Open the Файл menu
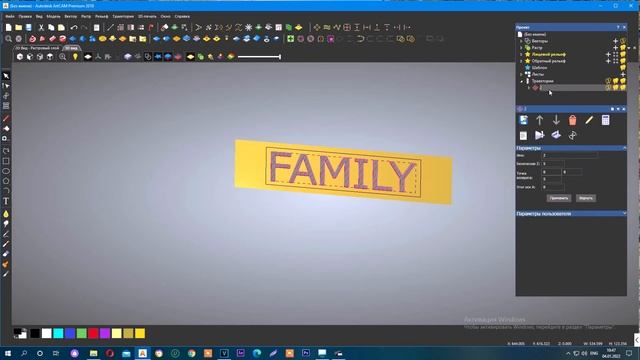Viewport: 640px width, 360px height. pos(10,16)
